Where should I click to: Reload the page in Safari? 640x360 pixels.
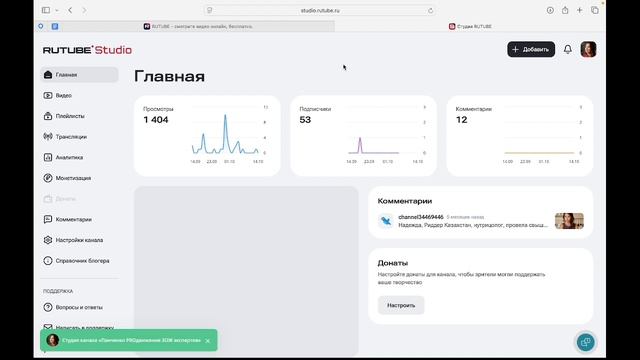(x=430, y=11)
